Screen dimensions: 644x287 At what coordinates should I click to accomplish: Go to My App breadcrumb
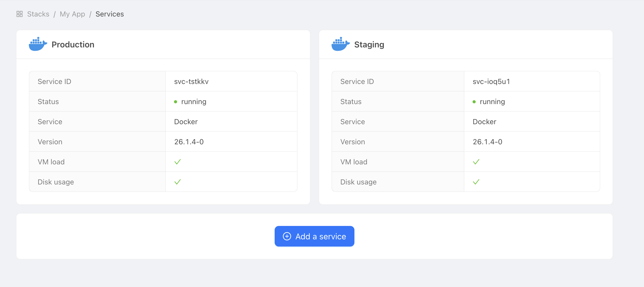pos(72,14)
